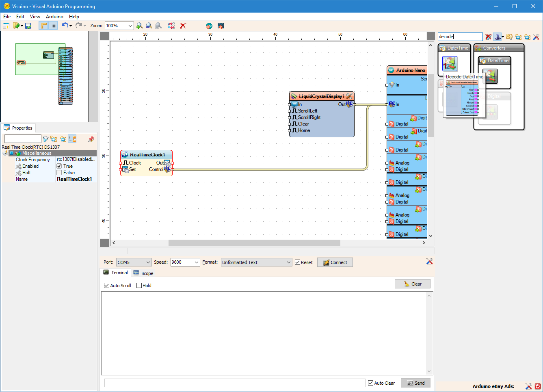Click the Zoom Out magnifier icon
This screenshot has width=543, height=392.
coord(149,26)
